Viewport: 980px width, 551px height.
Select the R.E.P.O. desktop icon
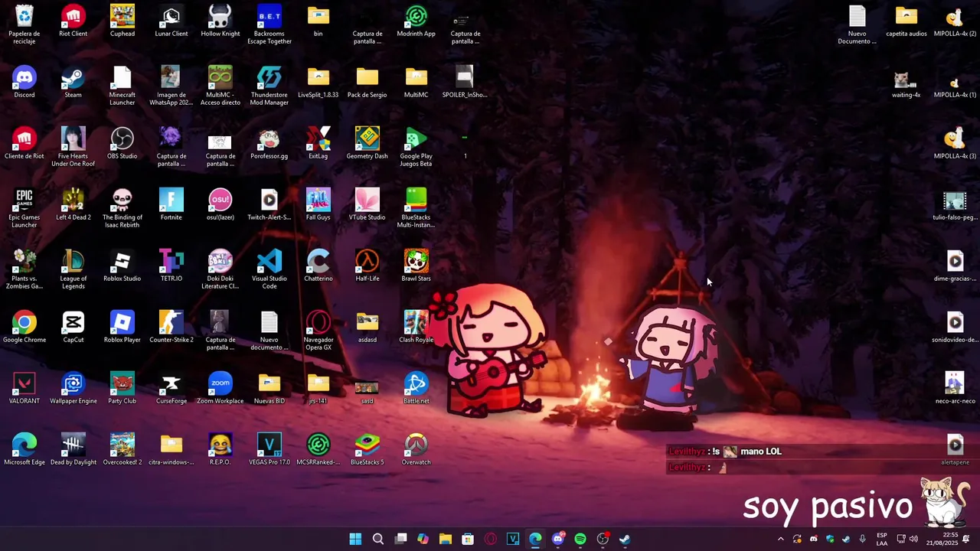coord(220,450)
